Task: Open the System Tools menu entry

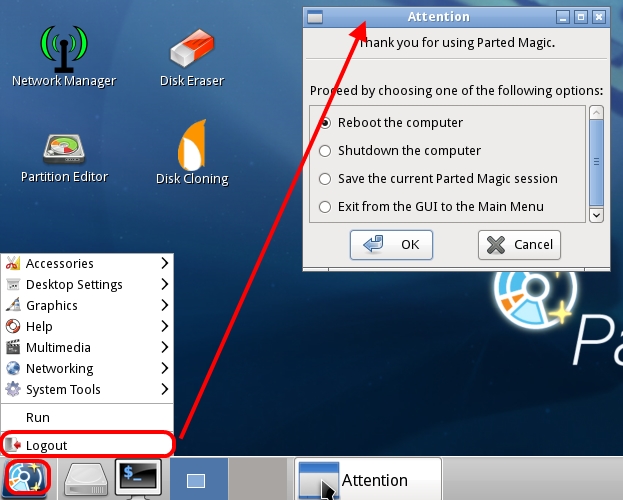Action: [x=87, y=390]
